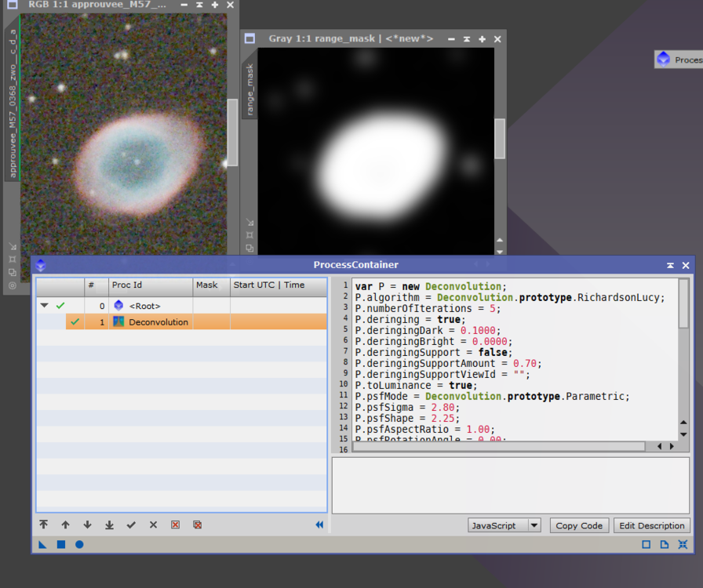Shade the RGB approuvee_M57 image window

199,5
